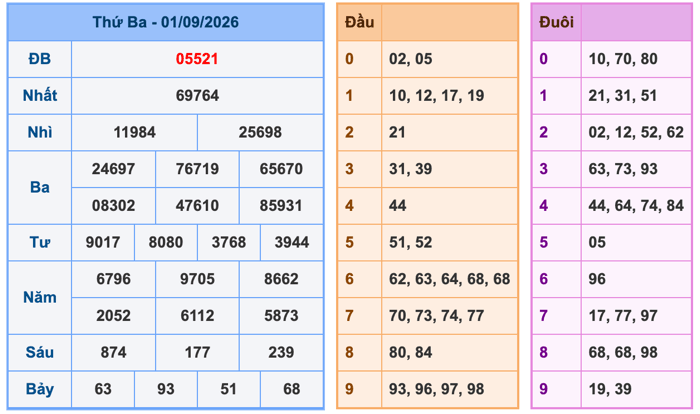This screenshot has height=414, width=700.
Task: Click Đầu values 10, 12, 17, 19
Action: (x=437, y=96)
